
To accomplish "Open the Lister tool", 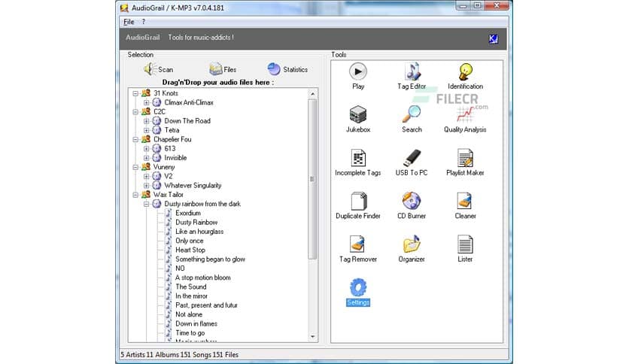I will 465,249.
